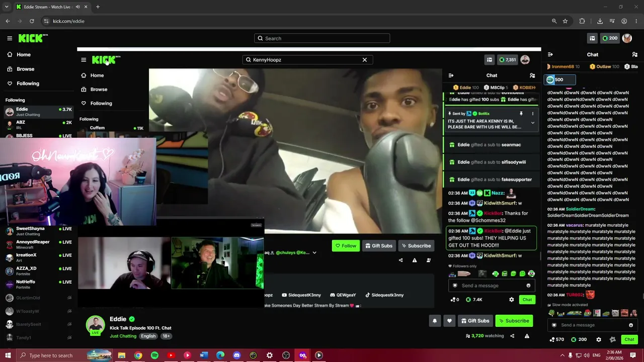
Task: Clear the KennyHoopz search in the embedded stream
Action: click(365, 60)
